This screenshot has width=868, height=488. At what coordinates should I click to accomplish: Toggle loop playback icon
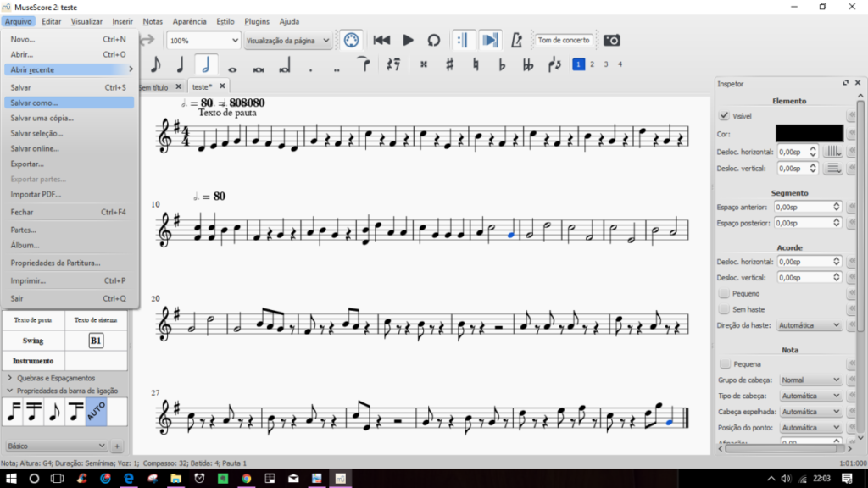click(433, 40)
